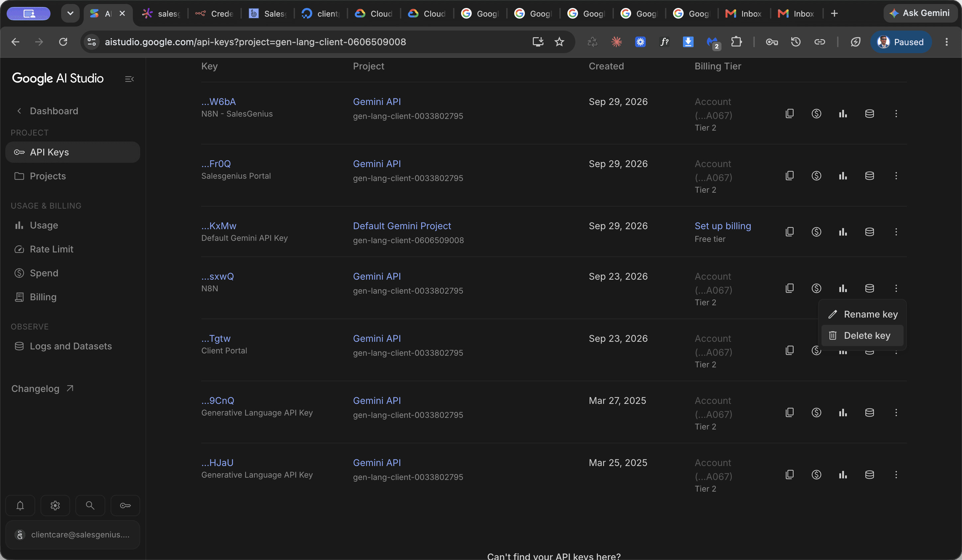Image resolution: width=962 pixels, height=560 pixels.
Task: Click Ask Gemini button
Action: (921, 13)
